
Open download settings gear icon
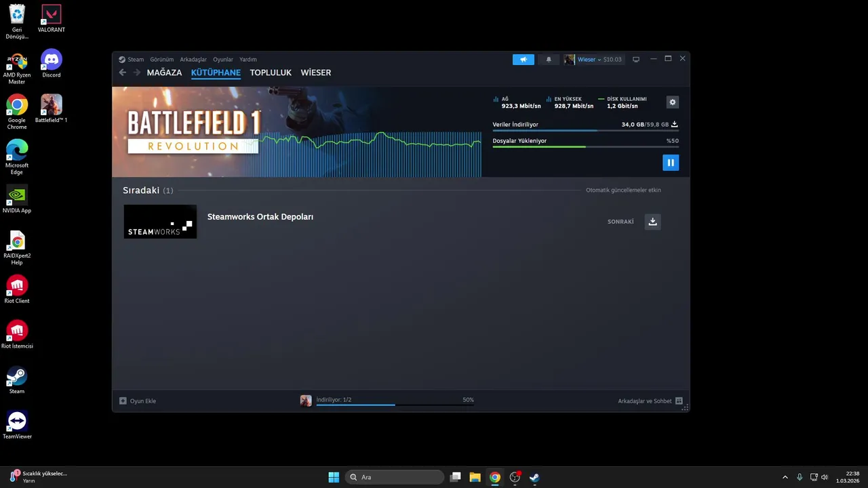tap(673, 102)
